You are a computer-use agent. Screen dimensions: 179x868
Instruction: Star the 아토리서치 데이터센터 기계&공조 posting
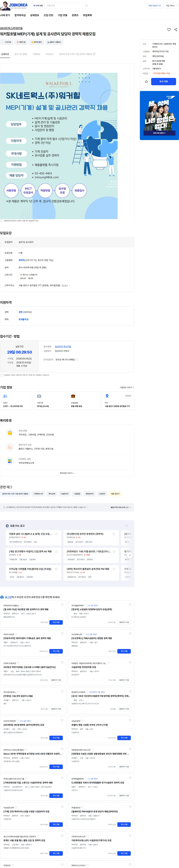tap(62, 633)
